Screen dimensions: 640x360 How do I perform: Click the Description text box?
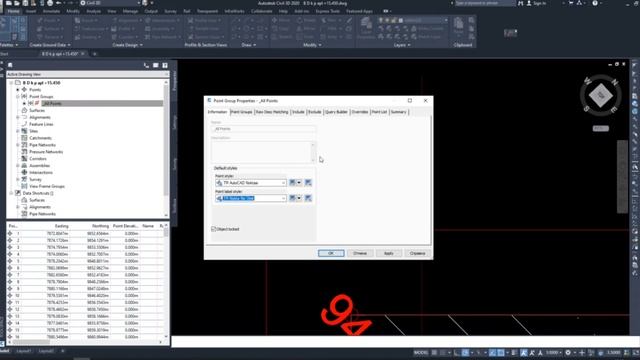[x=263, y=152]
